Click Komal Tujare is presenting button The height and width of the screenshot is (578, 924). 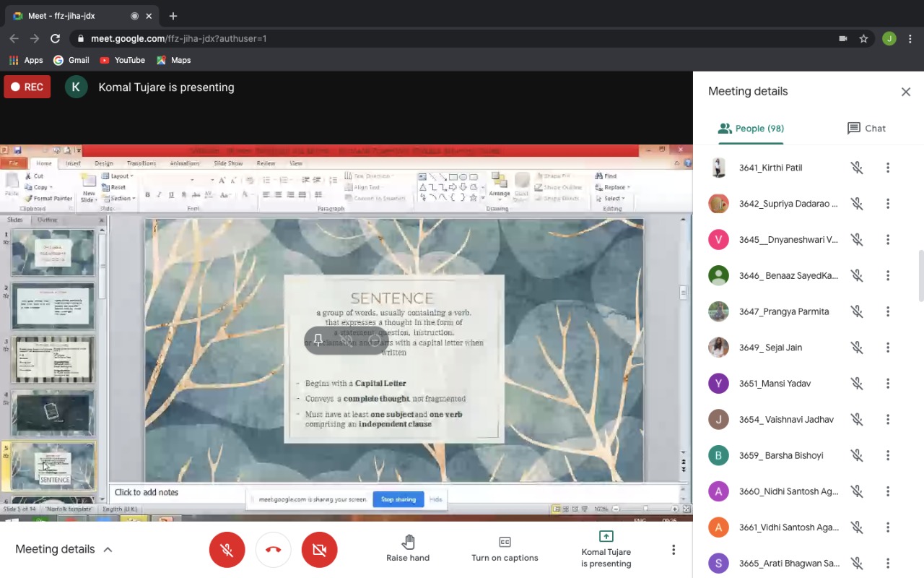coord(606,549)
